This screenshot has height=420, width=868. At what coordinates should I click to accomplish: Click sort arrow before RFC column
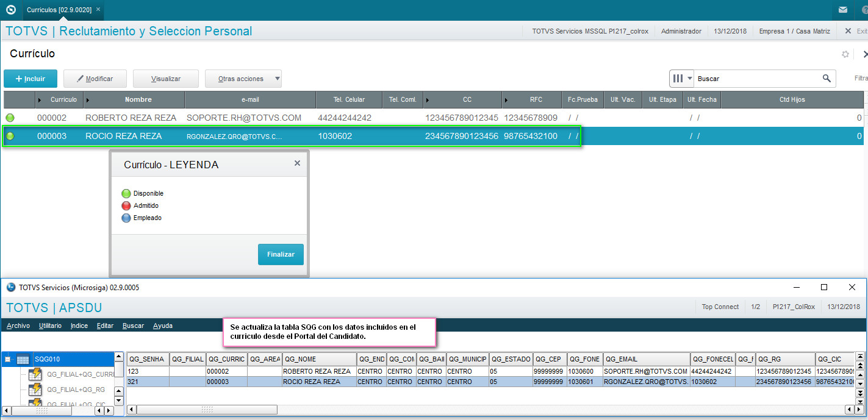point(506,99)
